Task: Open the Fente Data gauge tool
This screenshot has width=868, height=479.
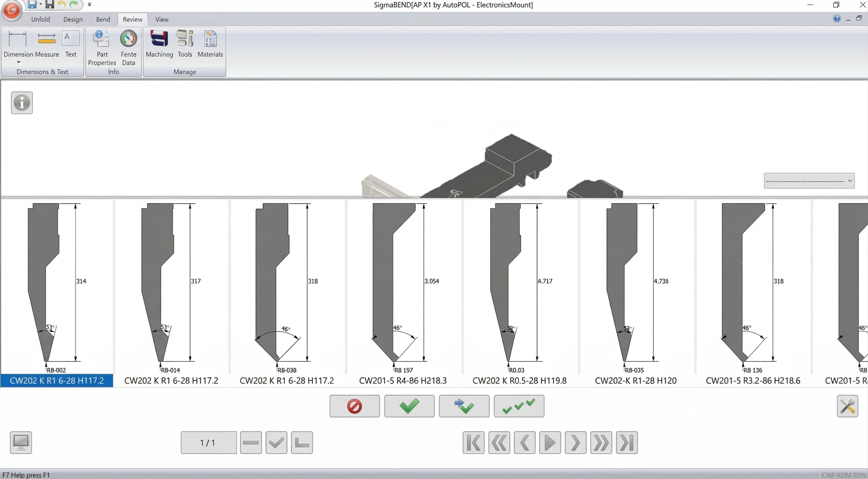Action: [x=128, y=48]
